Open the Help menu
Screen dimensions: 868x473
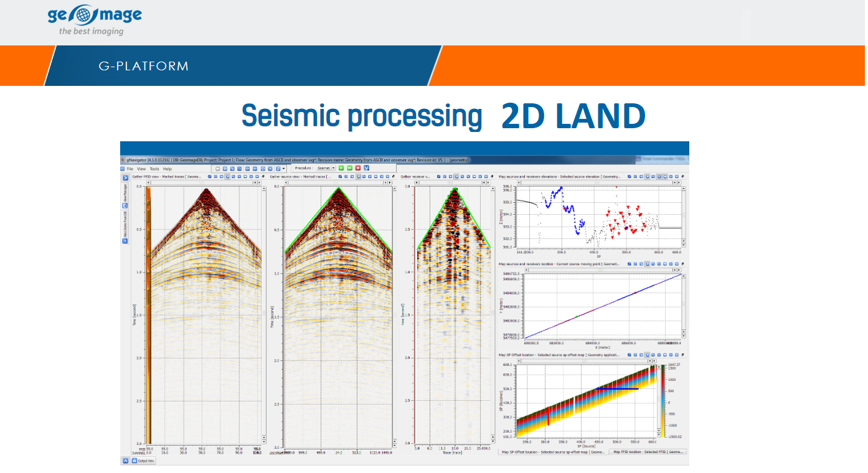[167, 169]
